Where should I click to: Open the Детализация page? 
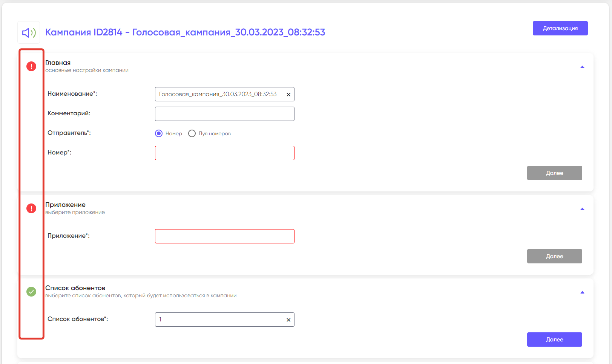click(560, 28)
